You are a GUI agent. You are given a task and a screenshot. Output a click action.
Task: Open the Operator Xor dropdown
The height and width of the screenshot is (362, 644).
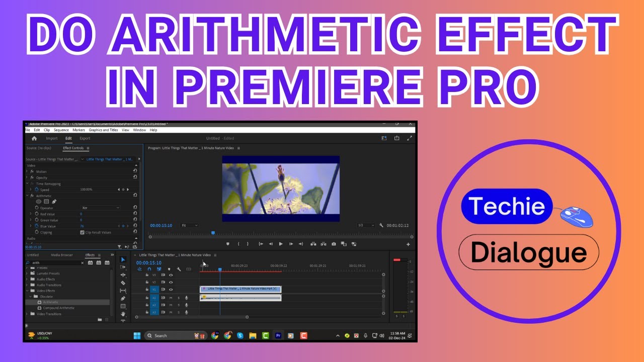(x=101, y=208)
